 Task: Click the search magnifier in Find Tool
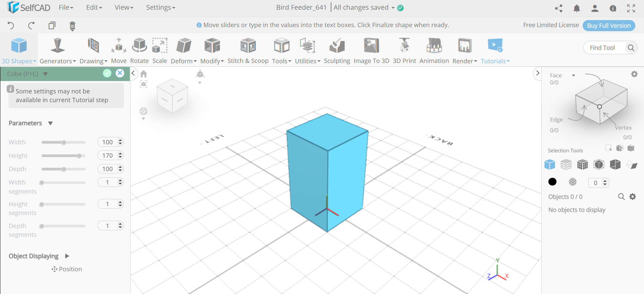(x=631, y=48)
